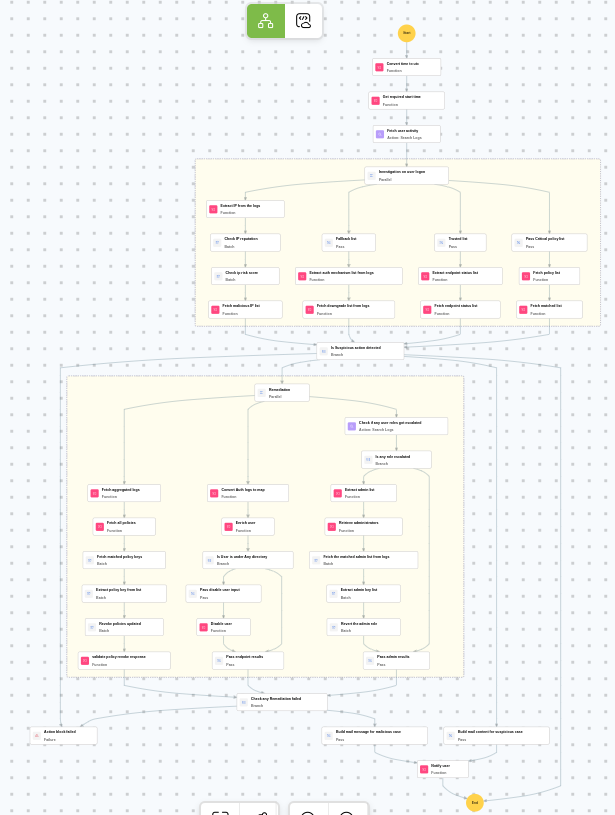Viewport: 615px width, 815px height.
Task: Select the Fetch policy list node
Action: tap(549, 276)
